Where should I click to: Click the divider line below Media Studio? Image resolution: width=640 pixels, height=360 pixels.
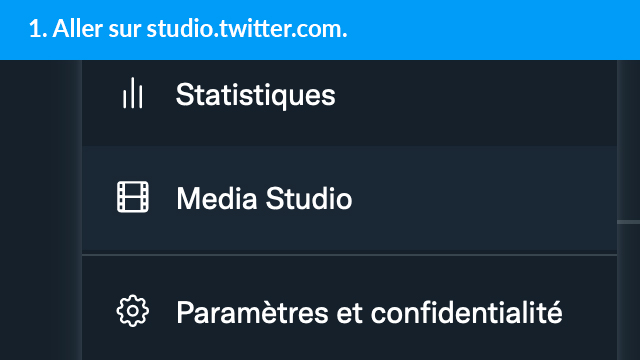pos(349,255)
